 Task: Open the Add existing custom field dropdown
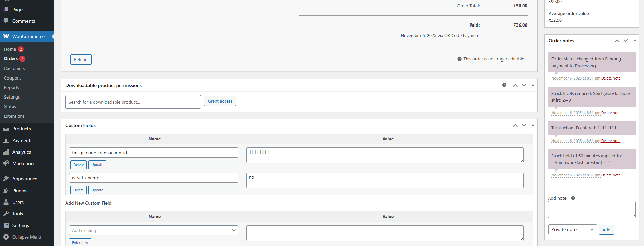(154, 230)
